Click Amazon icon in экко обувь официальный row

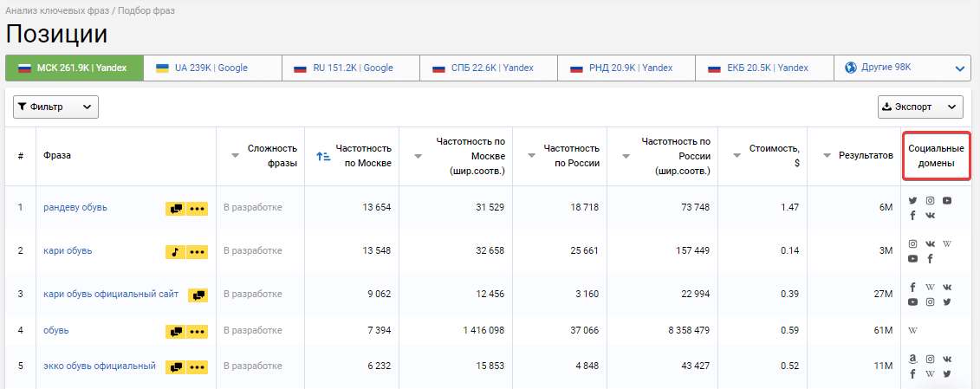(x=912, y=359)
